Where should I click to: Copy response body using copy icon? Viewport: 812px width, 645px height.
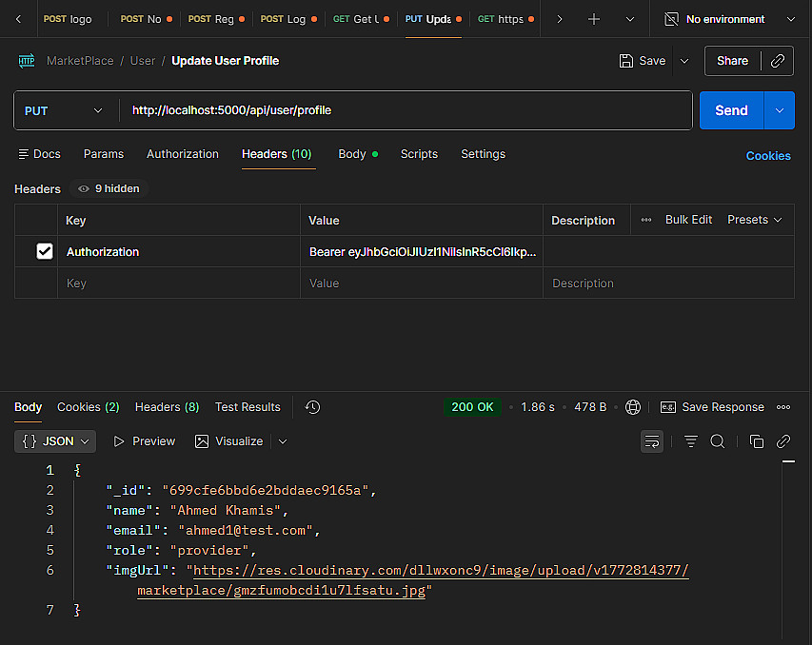(757, 441)
